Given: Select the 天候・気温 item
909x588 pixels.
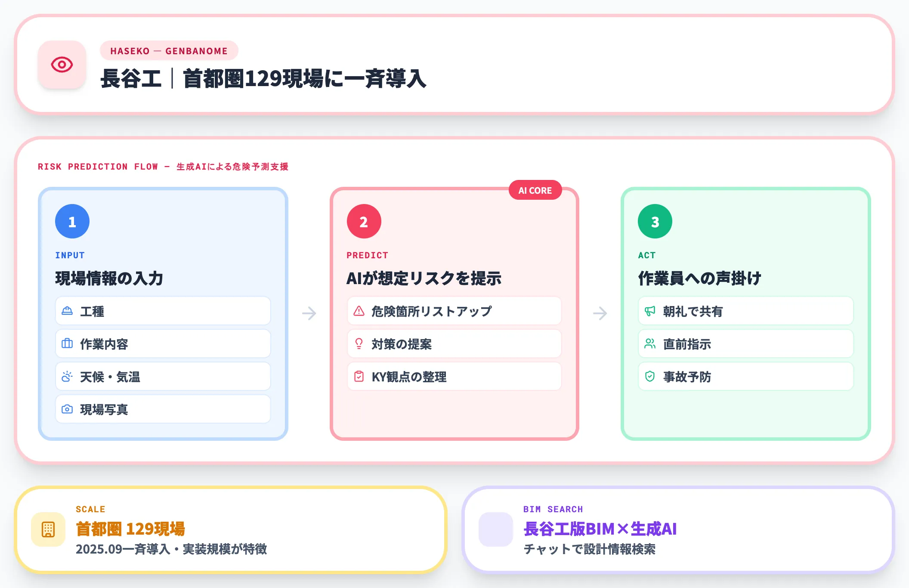Looking at the screenshot, I should [x=163, y=376].
